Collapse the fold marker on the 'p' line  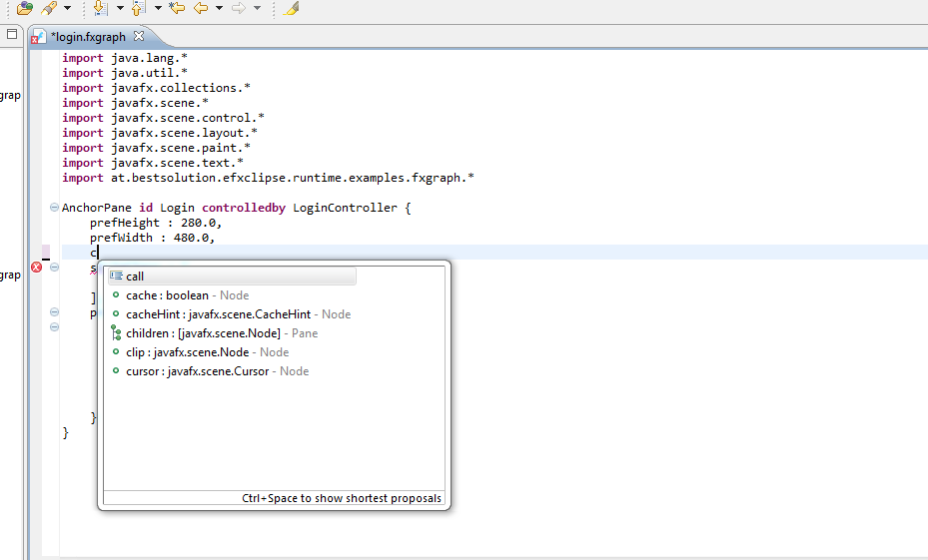pyautogui.click(x=54, y=311)
